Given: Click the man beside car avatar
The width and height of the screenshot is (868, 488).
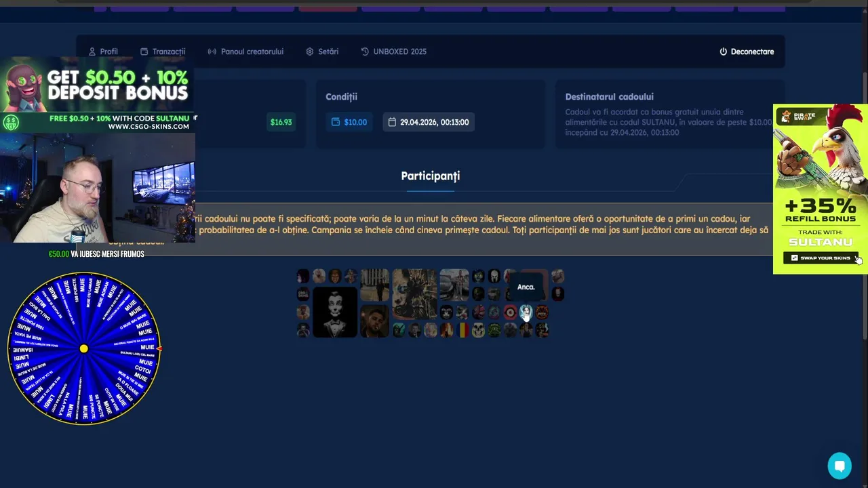Looking at the screenshot, I should pos(454,285).
